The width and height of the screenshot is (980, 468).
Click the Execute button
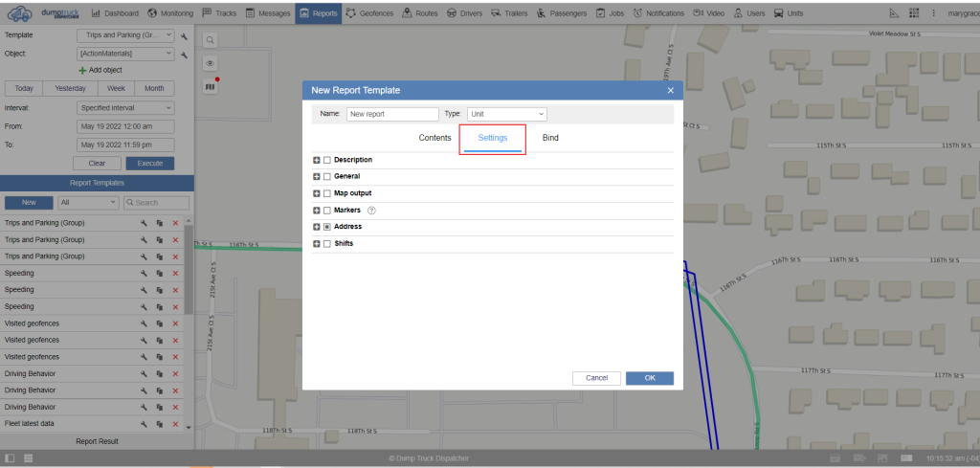tap(149, 164)
